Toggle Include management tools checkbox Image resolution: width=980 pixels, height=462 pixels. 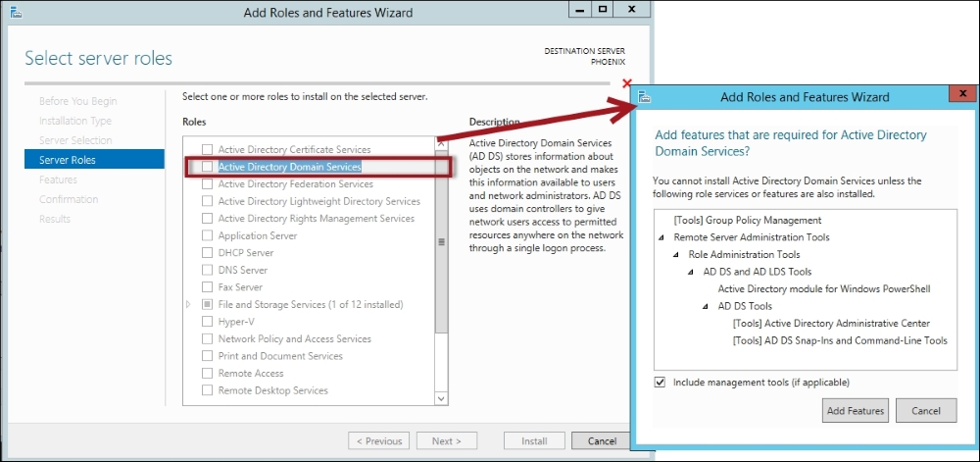click(x=660, y=382)
